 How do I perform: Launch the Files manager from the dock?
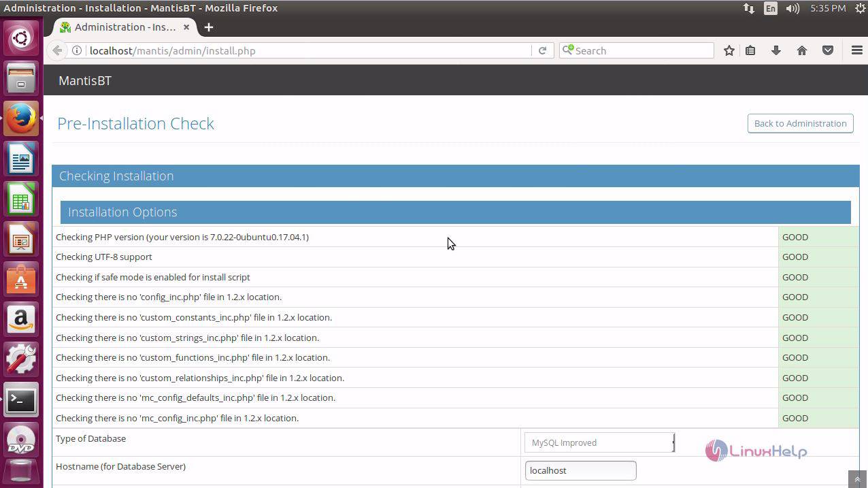click(21, 78)
